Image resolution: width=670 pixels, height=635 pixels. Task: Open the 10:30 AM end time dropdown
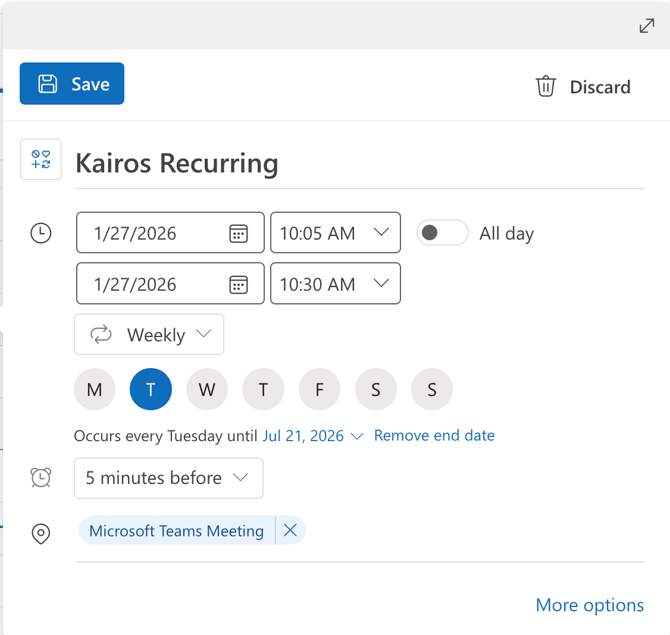[335, 284]
